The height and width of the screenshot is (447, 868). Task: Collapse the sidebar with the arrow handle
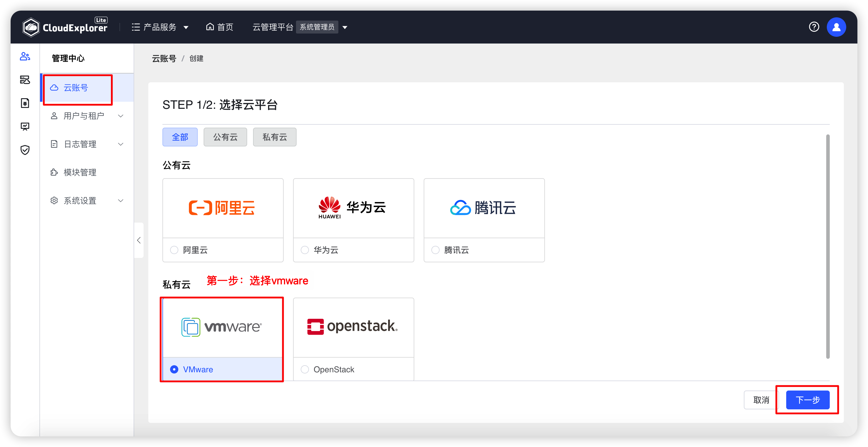(139, 240)
